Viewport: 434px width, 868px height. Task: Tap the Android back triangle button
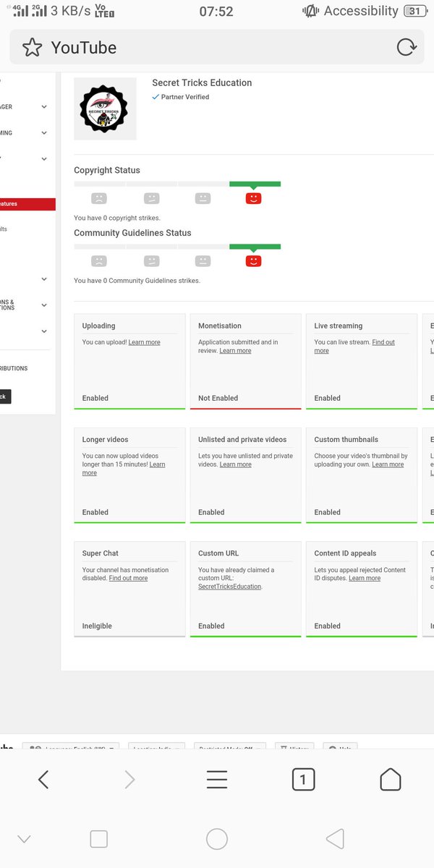[x=335, y=839]
